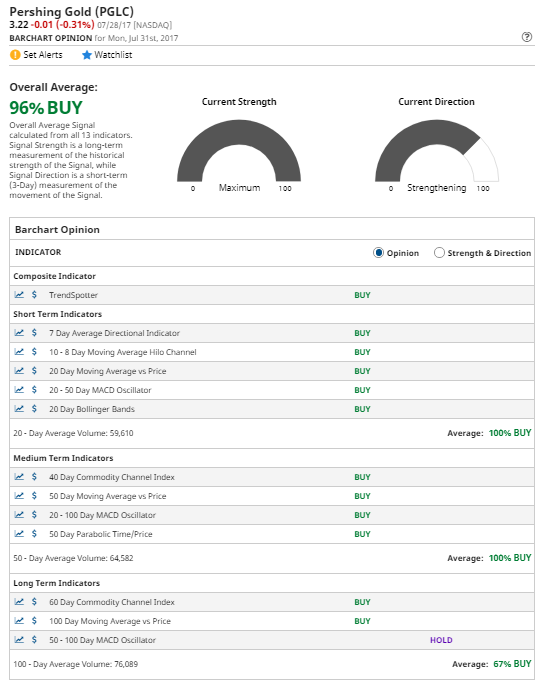Open chart icon for 50 Day Moving Average vs Price
This screenshot has width=542, height=685.
(19, 495)
